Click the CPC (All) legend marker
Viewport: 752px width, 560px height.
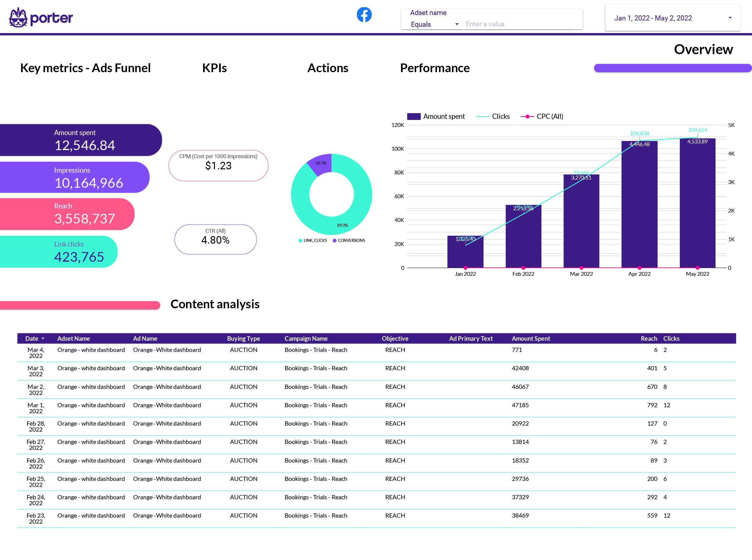pos(527,117)
